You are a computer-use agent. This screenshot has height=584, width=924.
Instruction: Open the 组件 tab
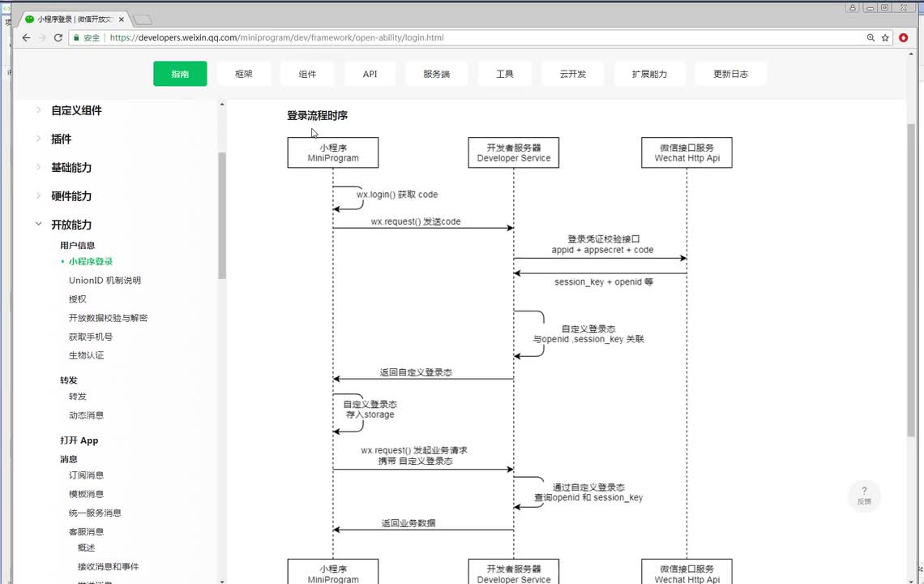(307, 74)
